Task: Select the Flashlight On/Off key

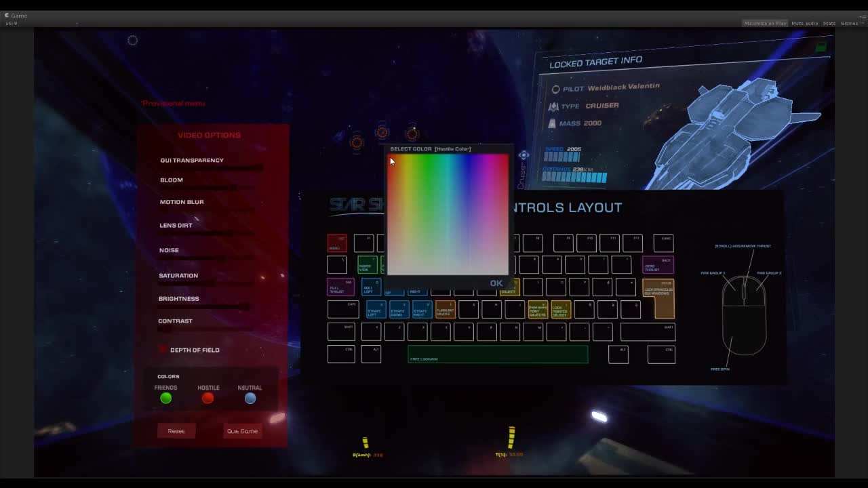Action: point(444,310)
